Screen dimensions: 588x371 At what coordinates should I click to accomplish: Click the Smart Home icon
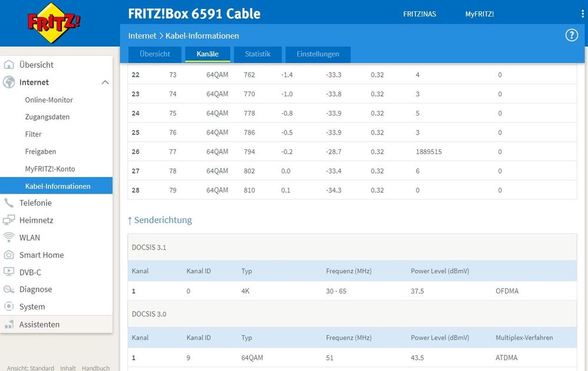(9, 255)
